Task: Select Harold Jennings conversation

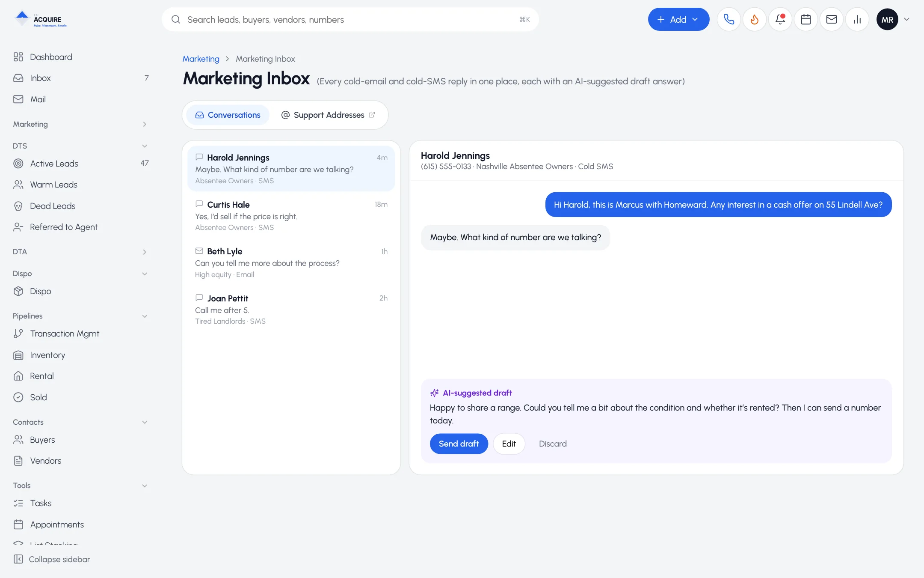Action: (x=291, y=169)
